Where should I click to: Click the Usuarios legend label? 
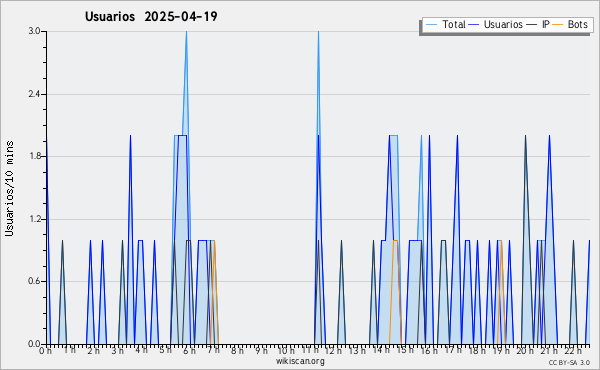click(x=503, y=25)
